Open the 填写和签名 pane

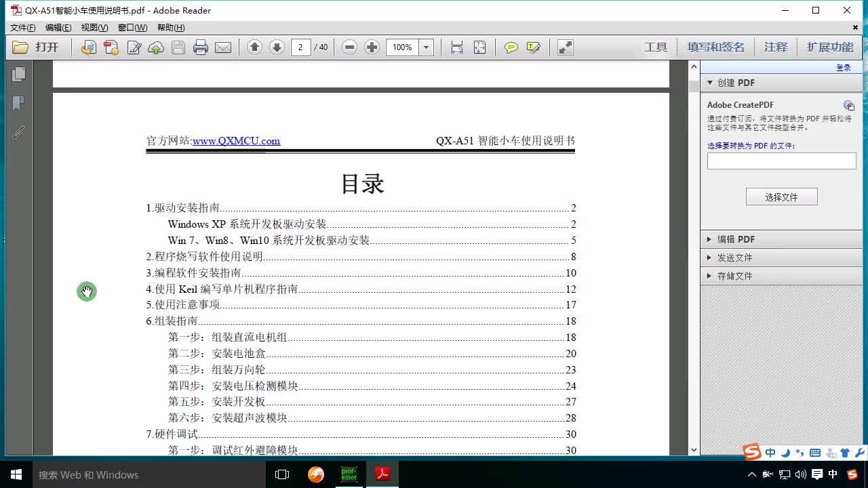point(715,47)
